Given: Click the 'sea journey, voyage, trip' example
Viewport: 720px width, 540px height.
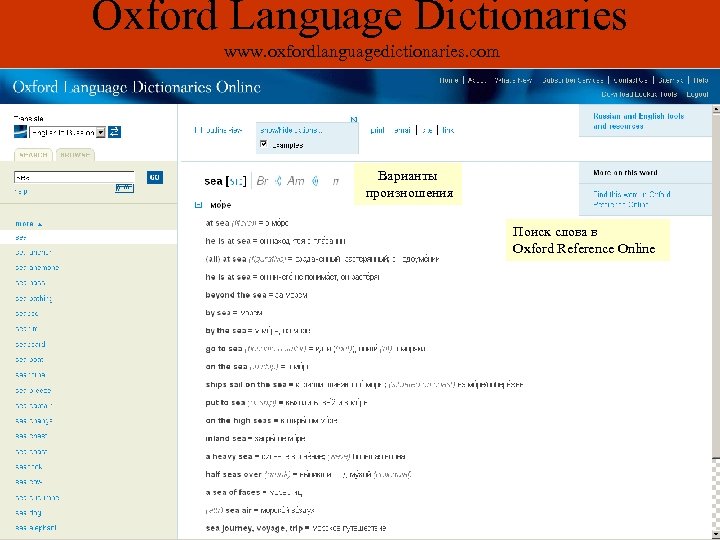Looking at the screenshot, I should [296, 528].
